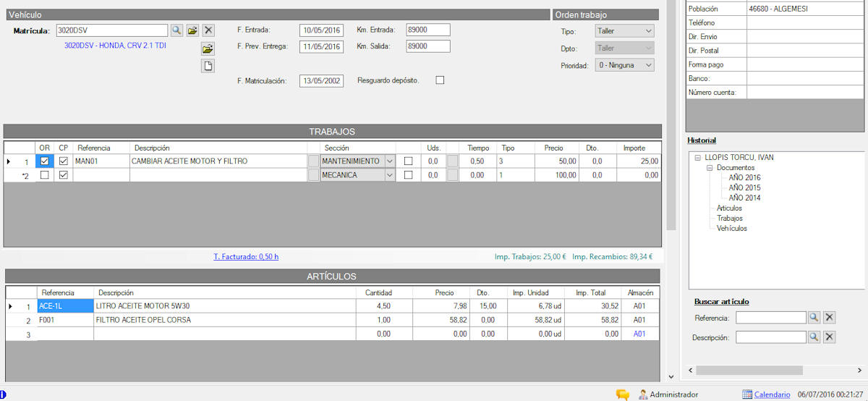The height and width of the screenshot is (401, 868).
Task: Click the Administrador user icon
Action: coord(643,394)
